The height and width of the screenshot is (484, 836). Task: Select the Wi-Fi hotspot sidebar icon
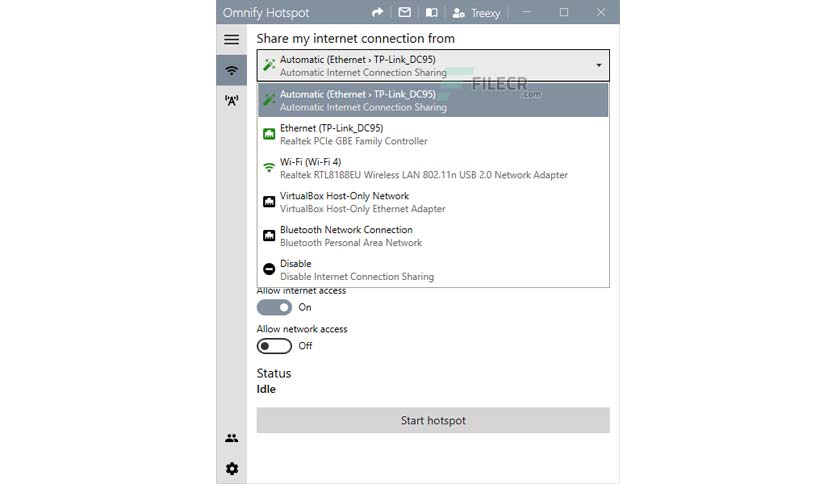click(231, 70)
